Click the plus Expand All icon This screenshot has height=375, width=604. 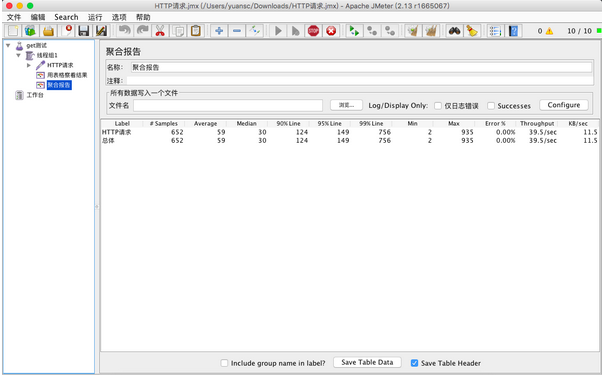coord(219,31)
